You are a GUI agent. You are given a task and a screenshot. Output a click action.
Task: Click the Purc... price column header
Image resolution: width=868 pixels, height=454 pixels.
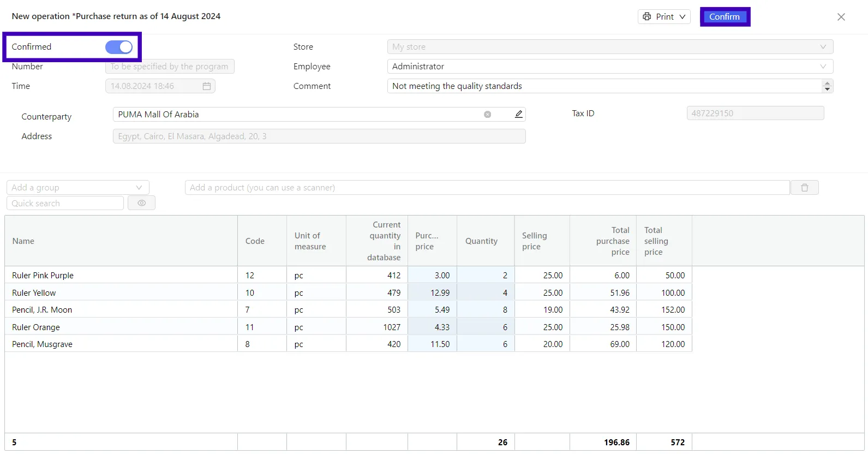[432, 241]
